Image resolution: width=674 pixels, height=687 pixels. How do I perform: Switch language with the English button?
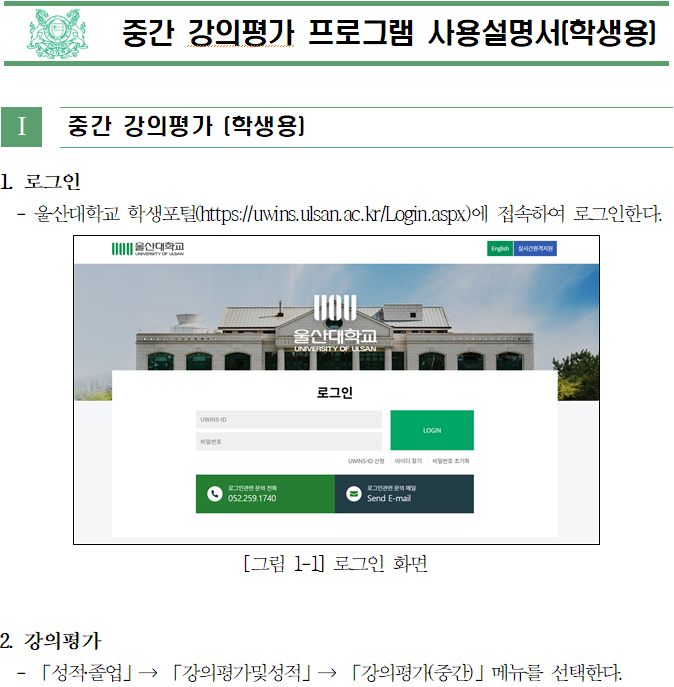click(500, 248)
